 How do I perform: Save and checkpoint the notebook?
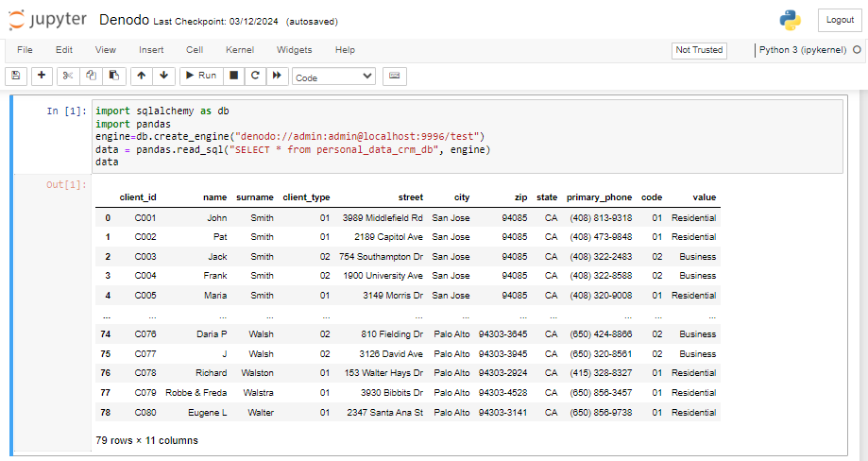click(16, 76)
